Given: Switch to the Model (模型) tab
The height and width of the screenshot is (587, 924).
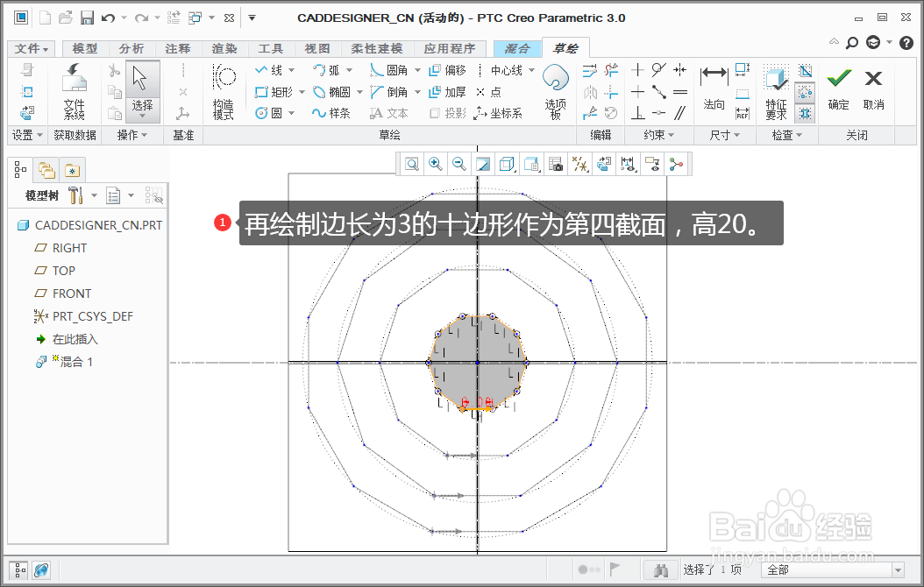Looking at the screenshot, I should 84,48.
